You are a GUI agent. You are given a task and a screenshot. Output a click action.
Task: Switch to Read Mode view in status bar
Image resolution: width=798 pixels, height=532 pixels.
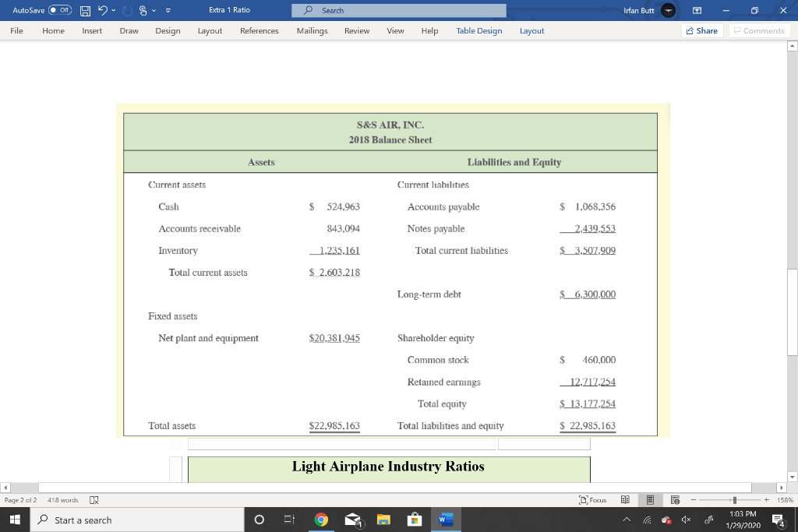[625, 499]
